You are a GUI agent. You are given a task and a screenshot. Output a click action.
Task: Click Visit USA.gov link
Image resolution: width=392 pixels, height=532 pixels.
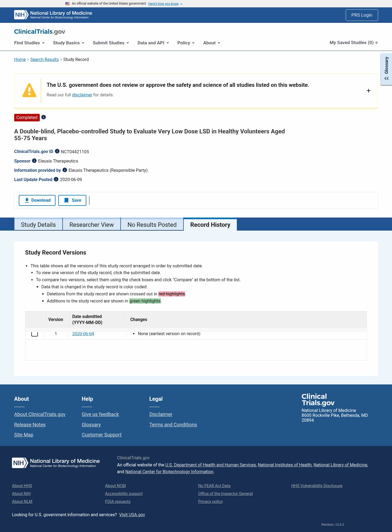(x=132, y=515)
